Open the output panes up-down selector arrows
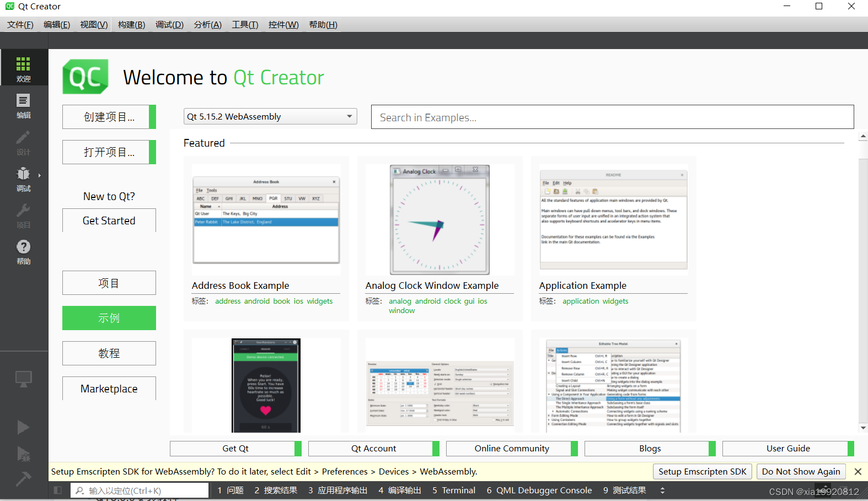 [662, 490]
